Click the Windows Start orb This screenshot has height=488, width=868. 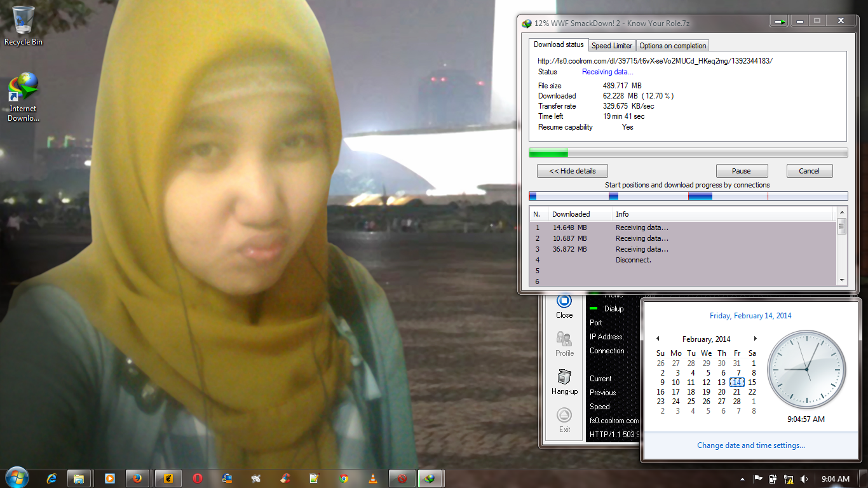click(17, 478)
